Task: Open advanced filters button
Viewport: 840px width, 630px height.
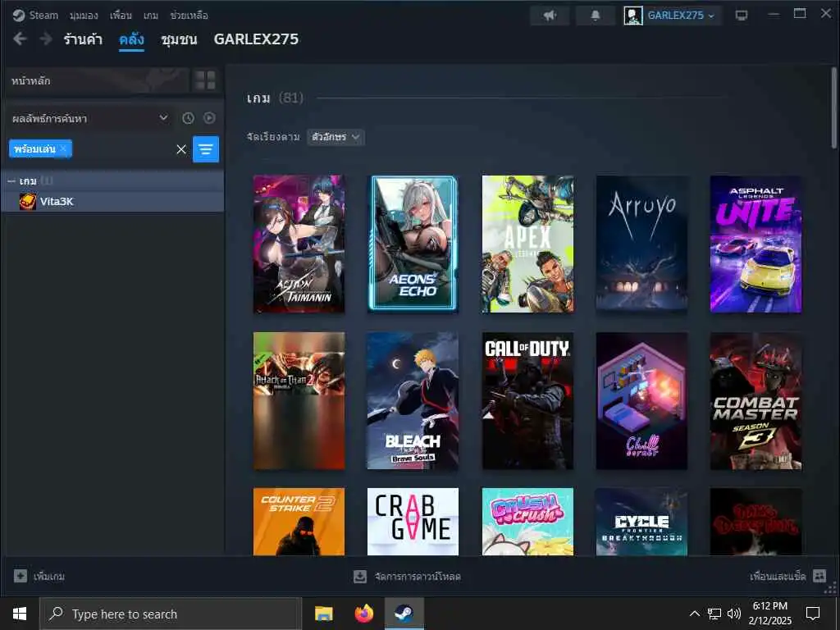Action: tap(206, 149)
